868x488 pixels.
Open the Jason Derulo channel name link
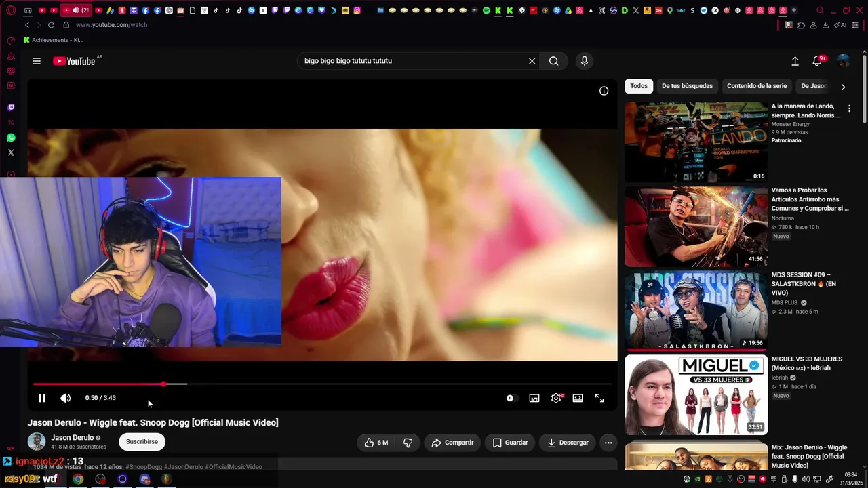point(73,438)
